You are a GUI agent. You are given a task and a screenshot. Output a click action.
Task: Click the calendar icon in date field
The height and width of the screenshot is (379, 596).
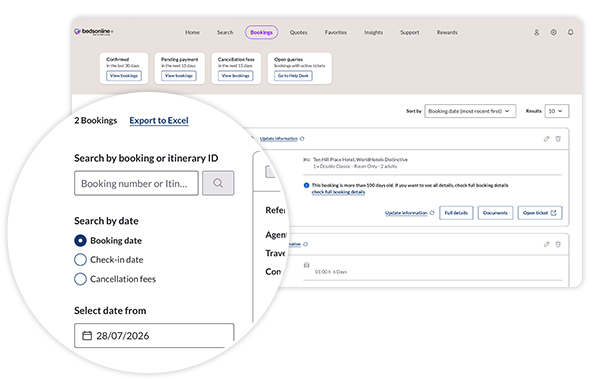87,335
